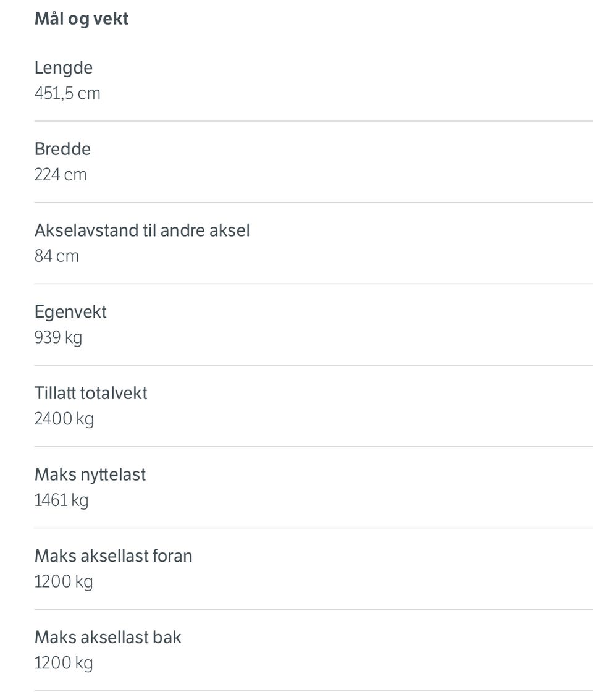Image resolution: width=593 pixels, height=700 pixels.
Task: Select the "Maks nyttelast" label
Action: coord(90,474)
